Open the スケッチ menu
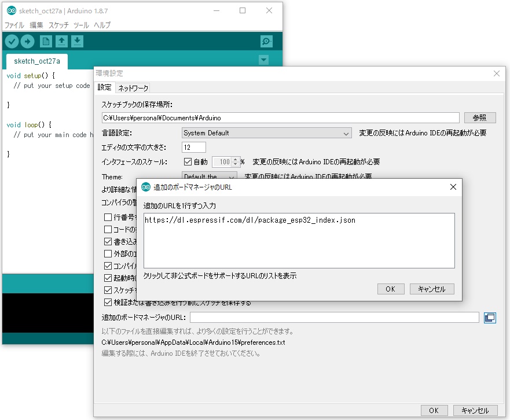 pyautogui.click(x=58, y=25)
